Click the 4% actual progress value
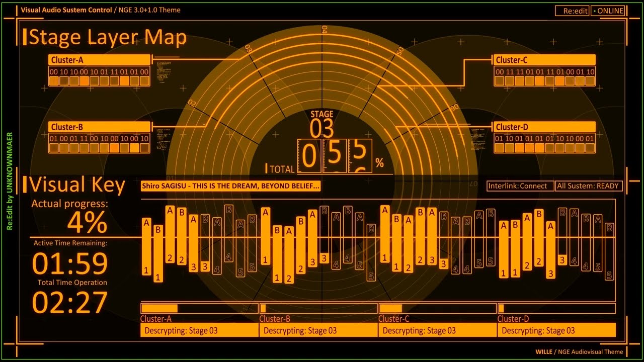 tap(87, 223)
